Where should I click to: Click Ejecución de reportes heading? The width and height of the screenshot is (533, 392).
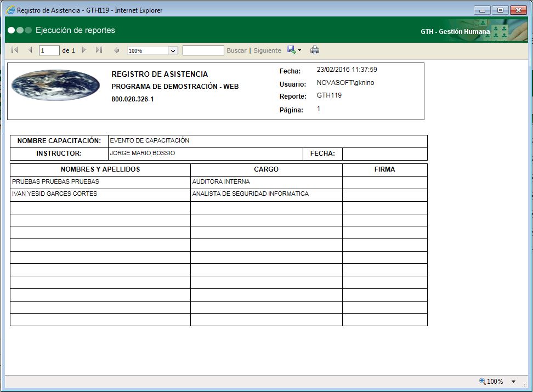(x=75, y=30)
